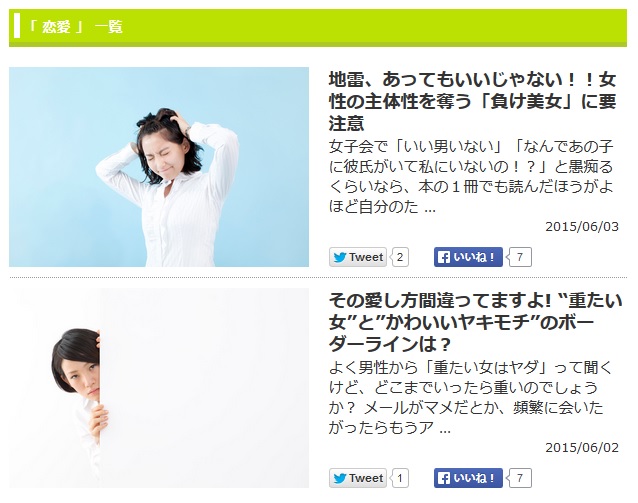Open the article titled その愛し方間違ってますよ

[475, 322]
